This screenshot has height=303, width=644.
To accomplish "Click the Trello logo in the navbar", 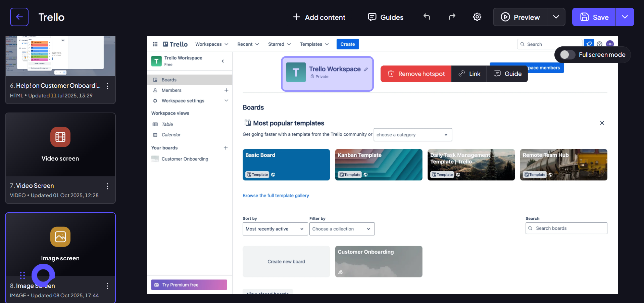I will pyautogui.click(x=175, y=44).
